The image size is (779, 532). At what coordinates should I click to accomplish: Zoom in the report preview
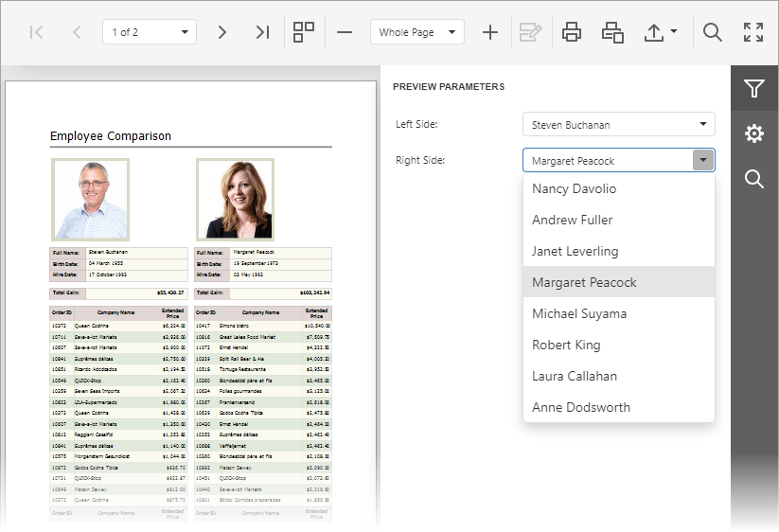(490, 32)
